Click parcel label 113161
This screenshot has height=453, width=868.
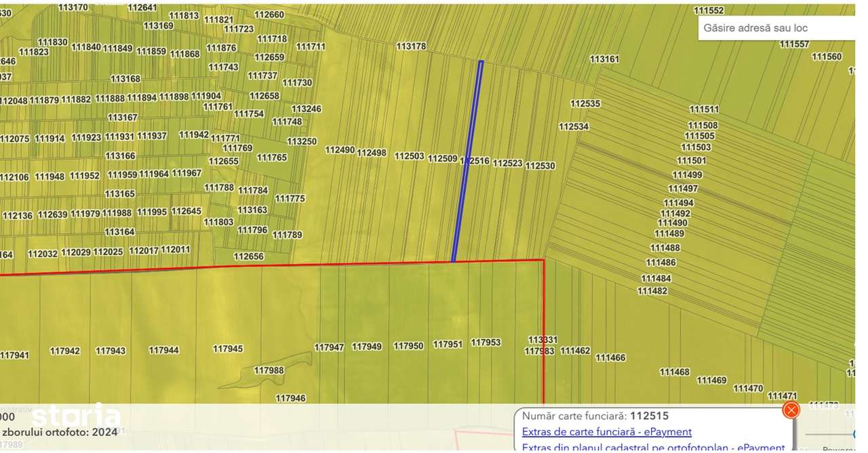[604, 59]
